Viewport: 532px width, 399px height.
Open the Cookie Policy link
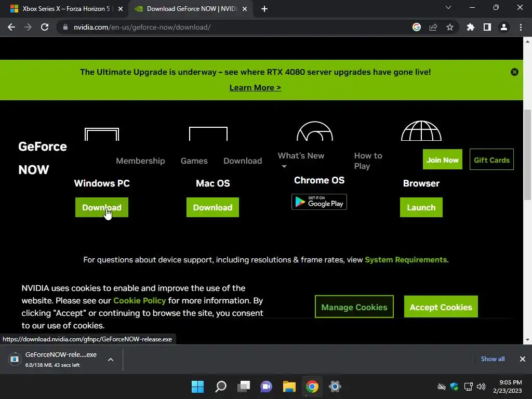point(139,301)
